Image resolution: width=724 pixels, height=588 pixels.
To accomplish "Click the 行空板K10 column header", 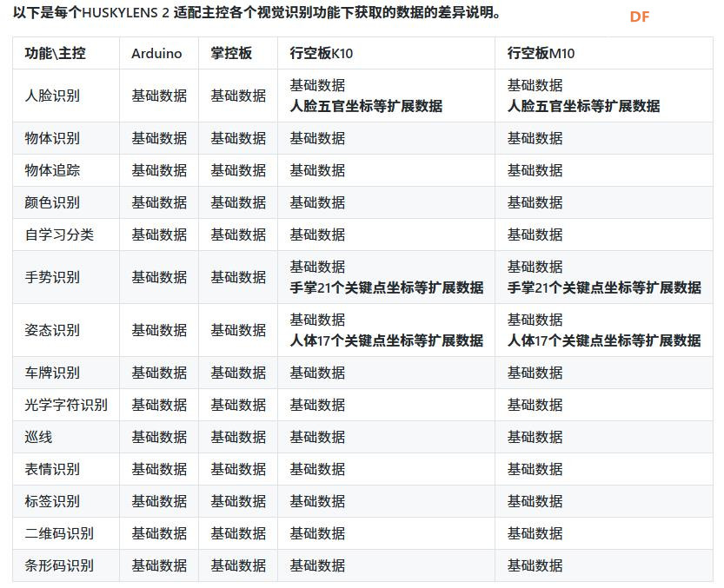I will tap(322, 53).
